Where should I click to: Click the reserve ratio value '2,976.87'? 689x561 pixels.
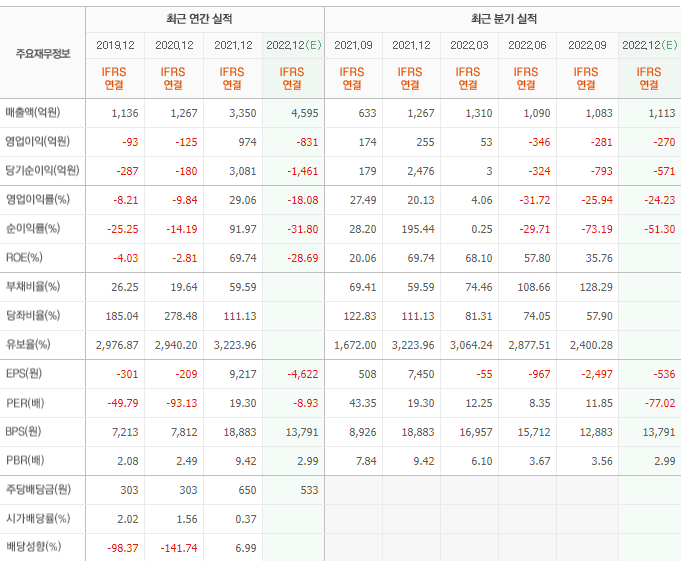coord(117,345)
